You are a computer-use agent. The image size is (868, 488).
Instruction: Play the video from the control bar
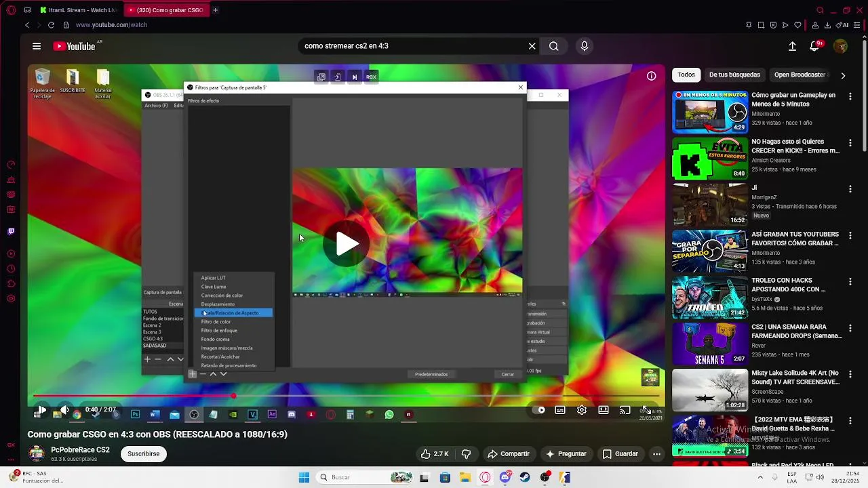41,410
